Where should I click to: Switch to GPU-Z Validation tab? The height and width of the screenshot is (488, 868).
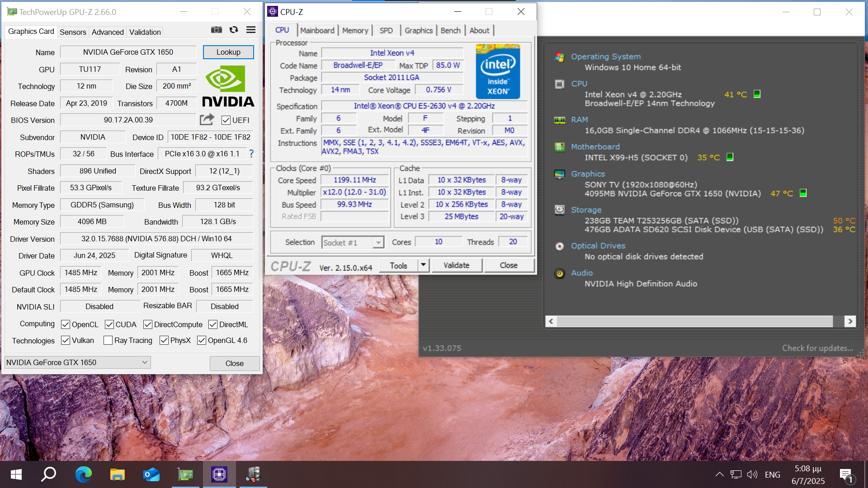point(145,32)
